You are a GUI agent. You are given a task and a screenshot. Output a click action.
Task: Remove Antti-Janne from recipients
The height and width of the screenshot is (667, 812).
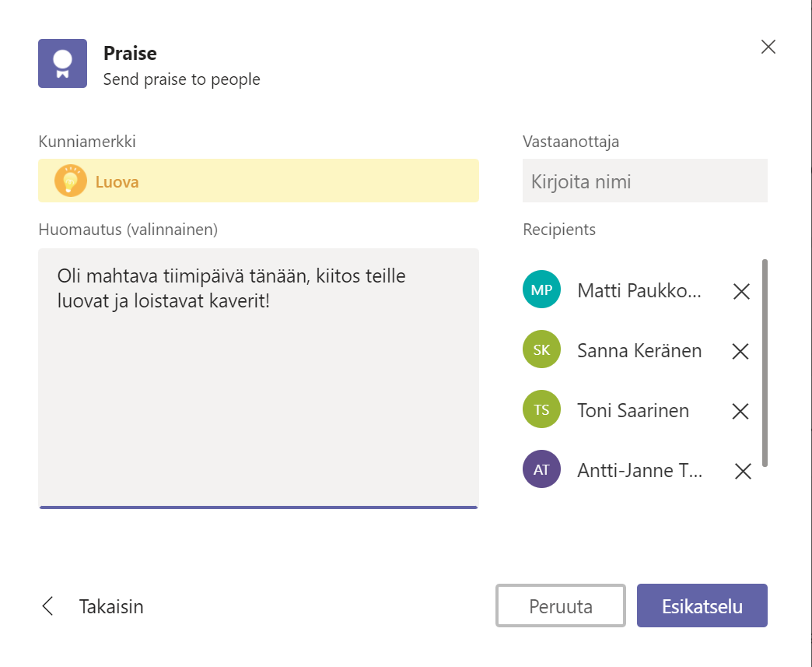(x=743, y=471)
